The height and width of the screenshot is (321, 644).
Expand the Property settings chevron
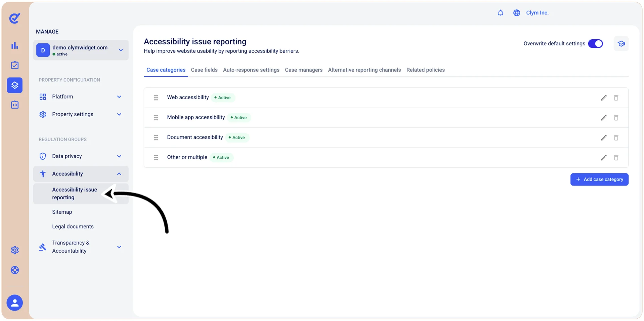point(119,114)
